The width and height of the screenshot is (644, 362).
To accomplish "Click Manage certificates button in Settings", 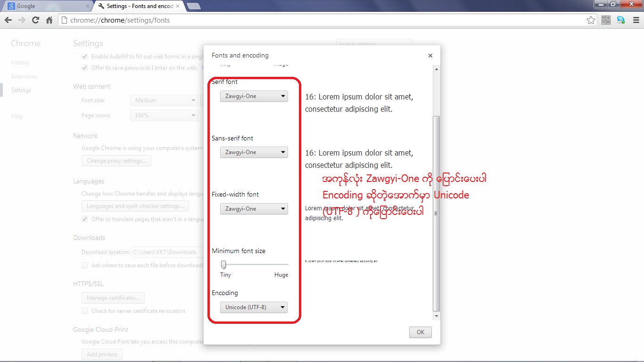I will coord(113,298).
